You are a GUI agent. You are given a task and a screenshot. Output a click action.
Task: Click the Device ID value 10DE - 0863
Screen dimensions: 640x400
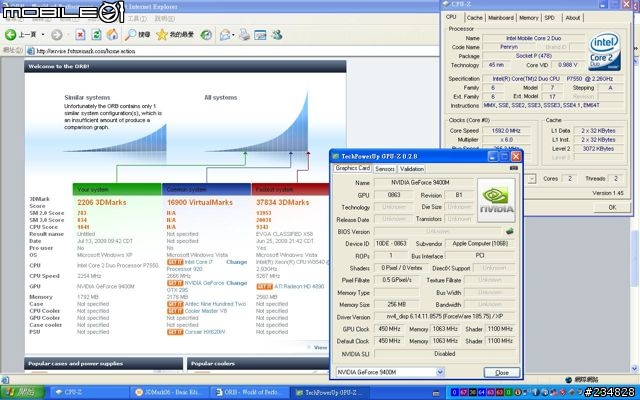click(391, 244)
